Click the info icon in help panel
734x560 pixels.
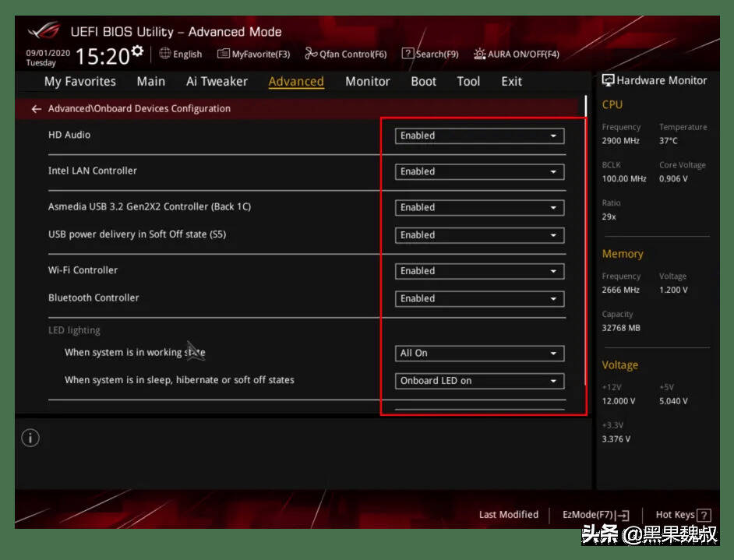pos(30,438)
